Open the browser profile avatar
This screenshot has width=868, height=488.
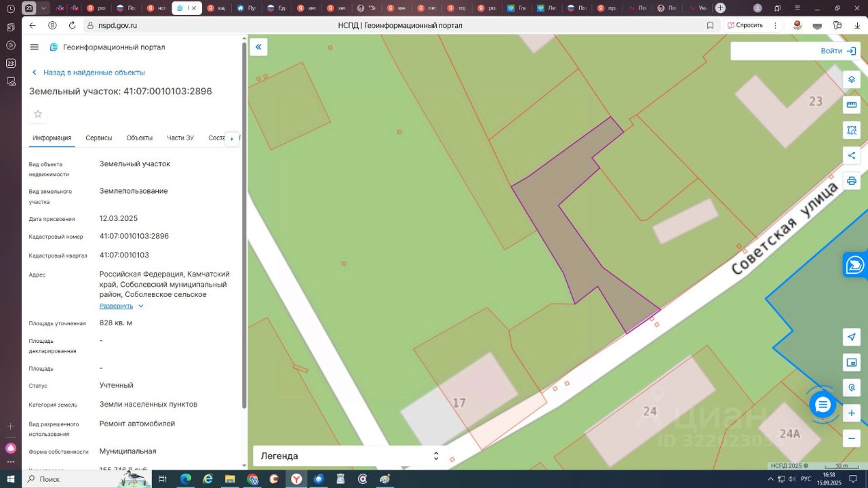(757, 8)
